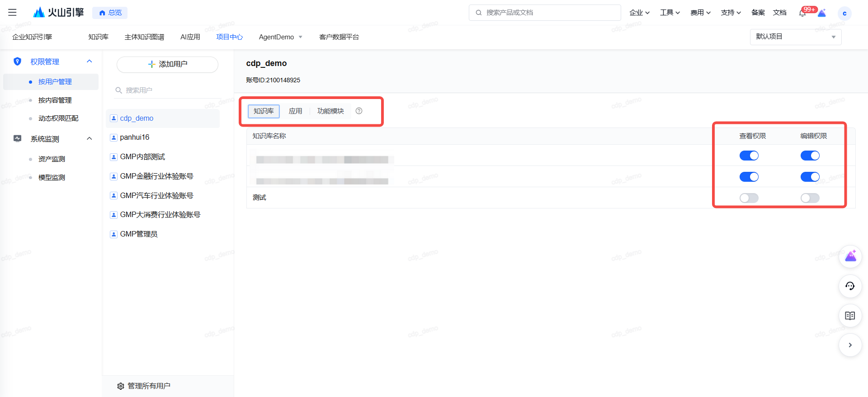Screen dimensions: 868x397
Task: Select 资产监测 in the sidebar
Action: [x=51, y=159]
